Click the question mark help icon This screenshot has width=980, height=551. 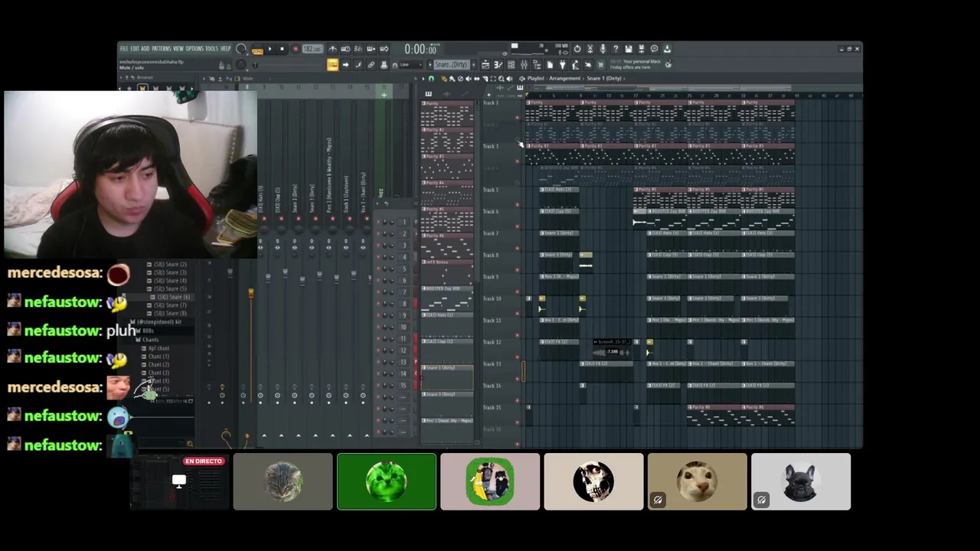(616, 49)
